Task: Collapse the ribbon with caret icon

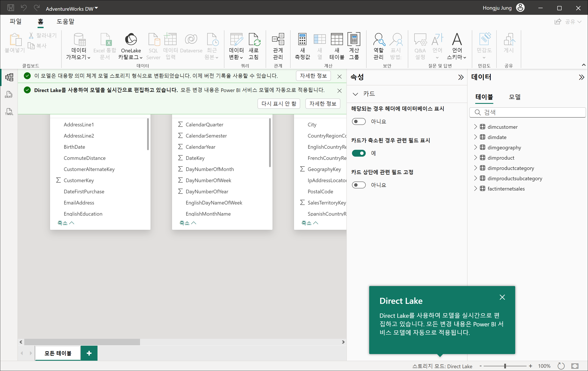Action: [x=584, y=65]
